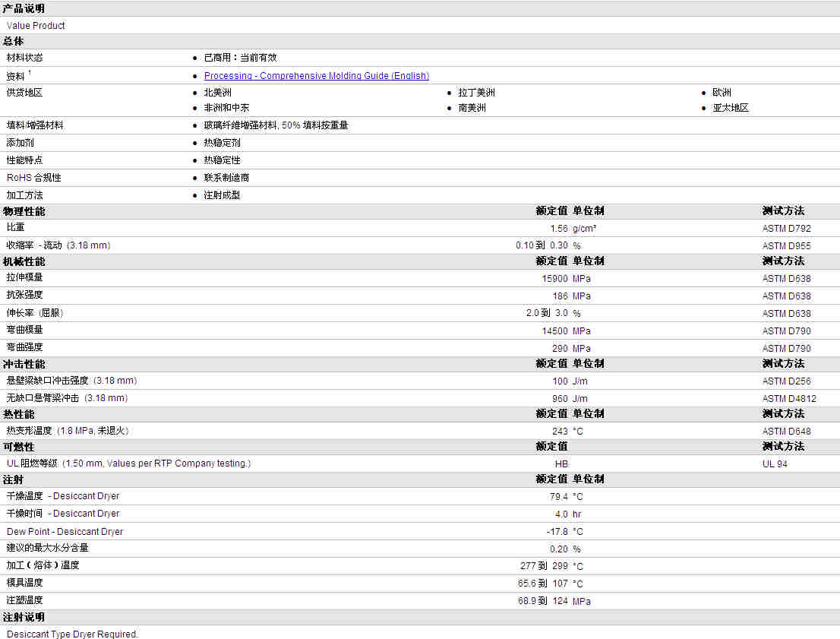
Task: Select the -17.8 °C dew point value
Action: (x=564, y=531)
